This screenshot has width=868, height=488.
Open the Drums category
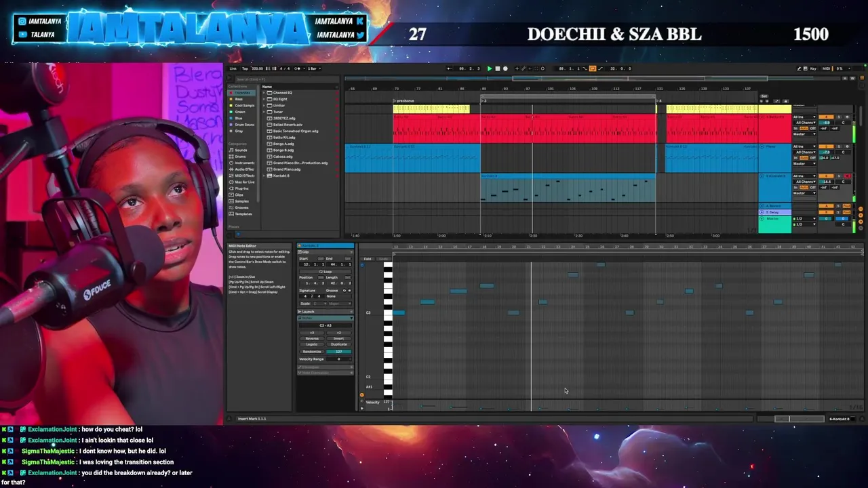[241, 157]
